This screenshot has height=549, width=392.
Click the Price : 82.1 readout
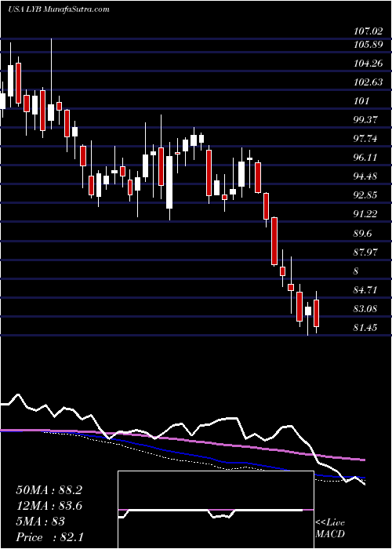click(49, 537)
